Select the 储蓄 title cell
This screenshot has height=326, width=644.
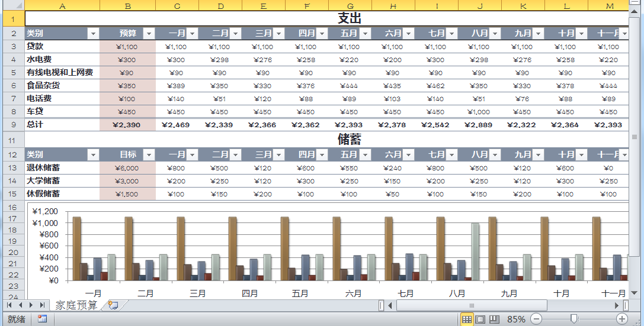326,140
